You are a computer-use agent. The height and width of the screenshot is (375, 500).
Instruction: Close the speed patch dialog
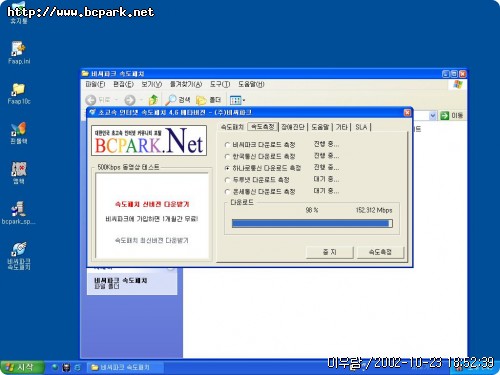coord(407,113)
